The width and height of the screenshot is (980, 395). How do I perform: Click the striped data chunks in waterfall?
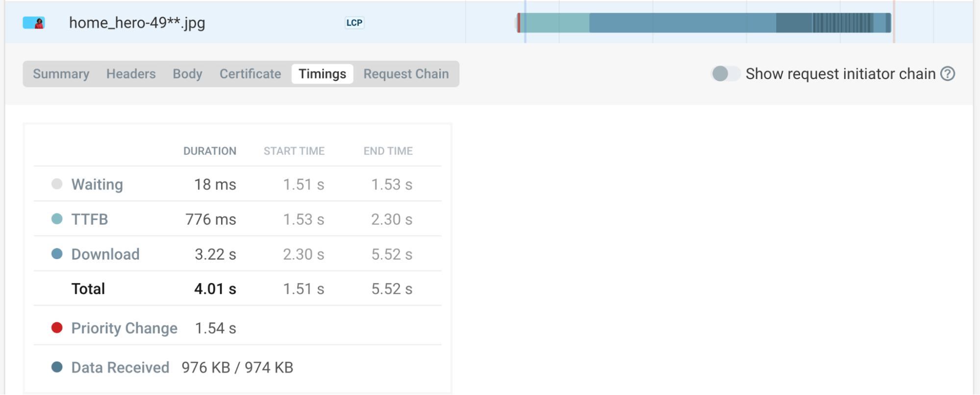click(x=842, y=23)
